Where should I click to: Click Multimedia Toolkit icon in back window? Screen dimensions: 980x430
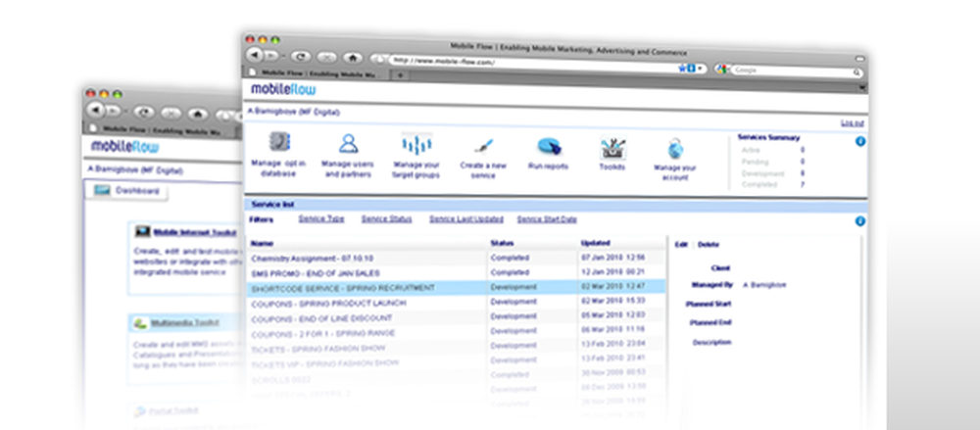[140, 324]
